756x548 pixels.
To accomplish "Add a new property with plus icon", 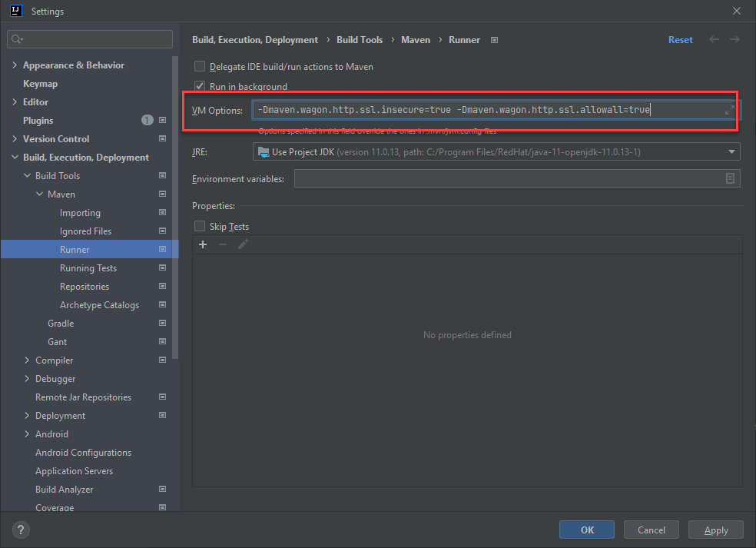I will tap(203, 244).
